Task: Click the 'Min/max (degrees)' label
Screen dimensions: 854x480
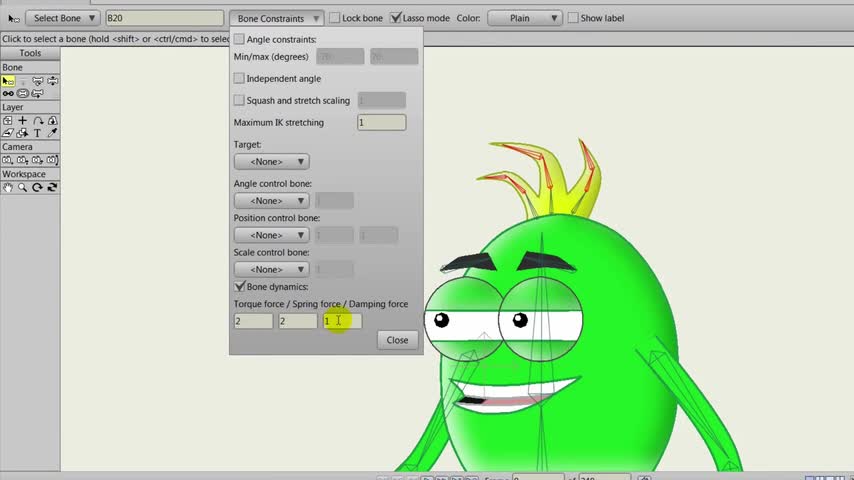Action: pos(271,57)
